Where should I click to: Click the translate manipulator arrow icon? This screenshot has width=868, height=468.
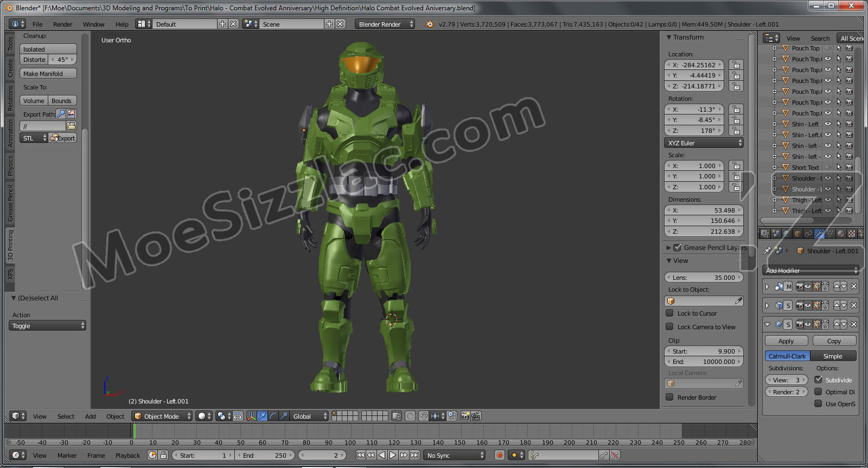(x=262, y=416)
